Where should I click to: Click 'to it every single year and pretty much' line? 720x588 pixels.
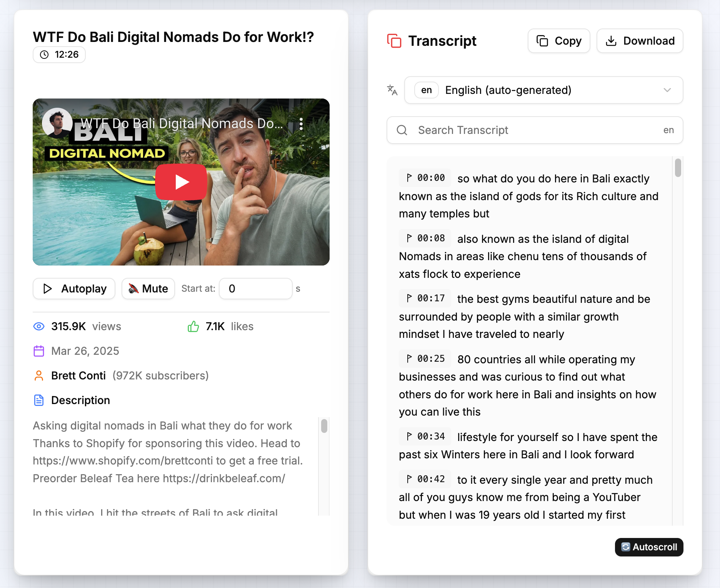point(555,480)
